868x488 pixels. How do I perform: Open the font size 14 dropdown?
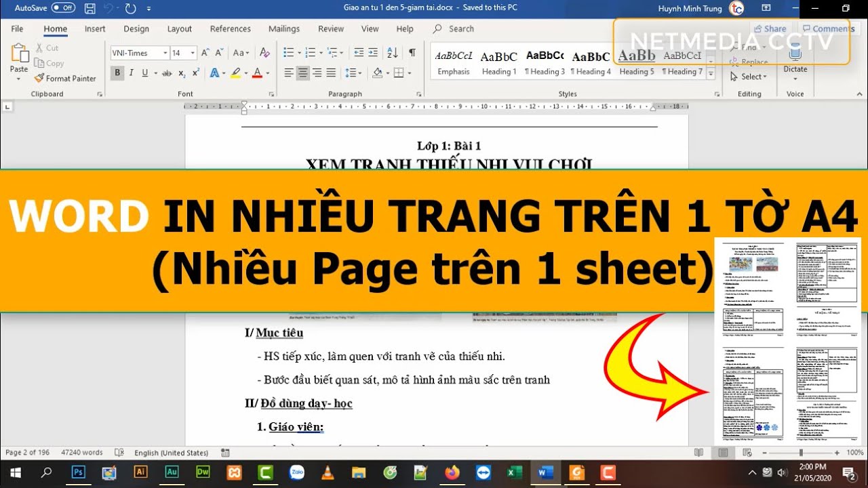(x=193, y=53)
